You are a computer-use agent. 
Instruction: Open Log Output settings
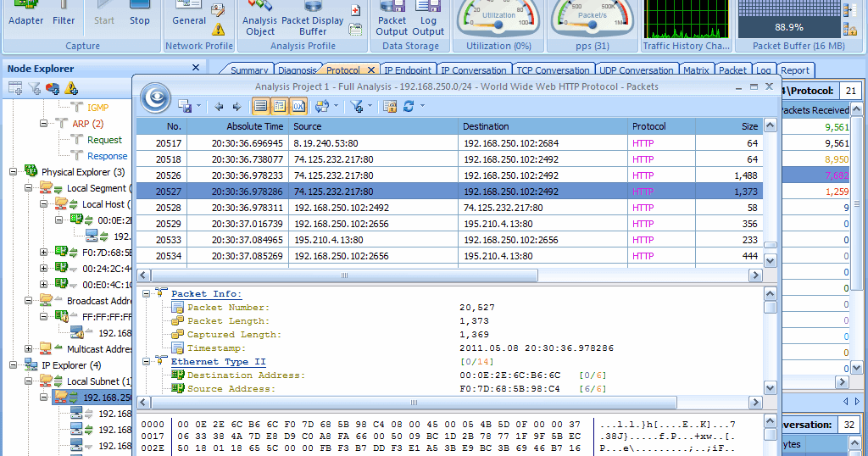[x=428, y=19]
